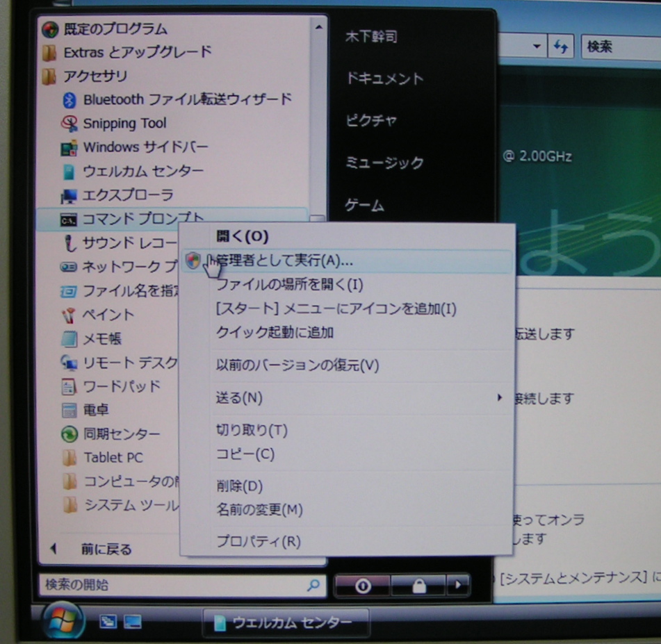Click 前に戻る to go back
Screen dimensions: 661x644
coord(106,549)
